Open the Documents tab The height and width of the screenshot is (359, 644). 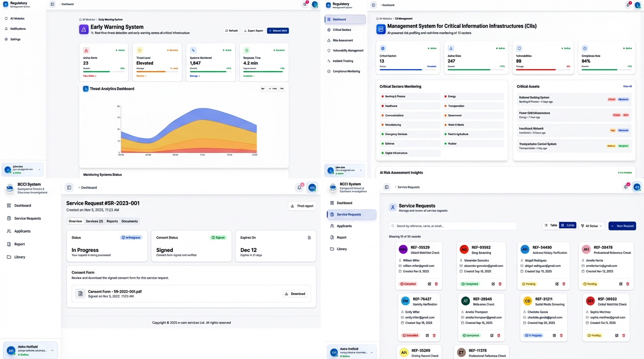click(x=130, y=221)
